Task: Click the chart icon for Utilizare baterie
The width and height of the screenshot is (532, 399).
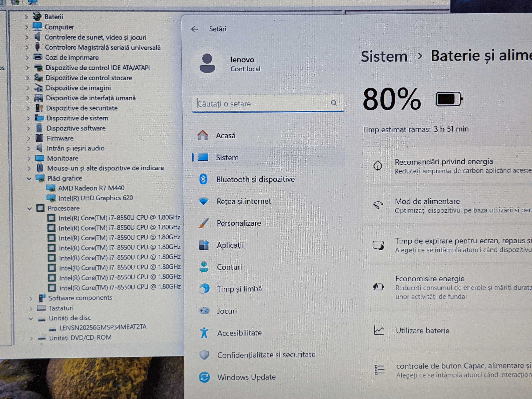Action: point(379,330)
